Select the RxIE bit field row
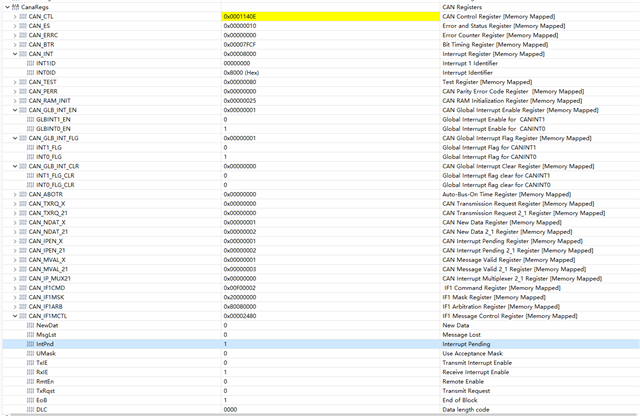This screenshot has width=640, height=416. point(321,372)
